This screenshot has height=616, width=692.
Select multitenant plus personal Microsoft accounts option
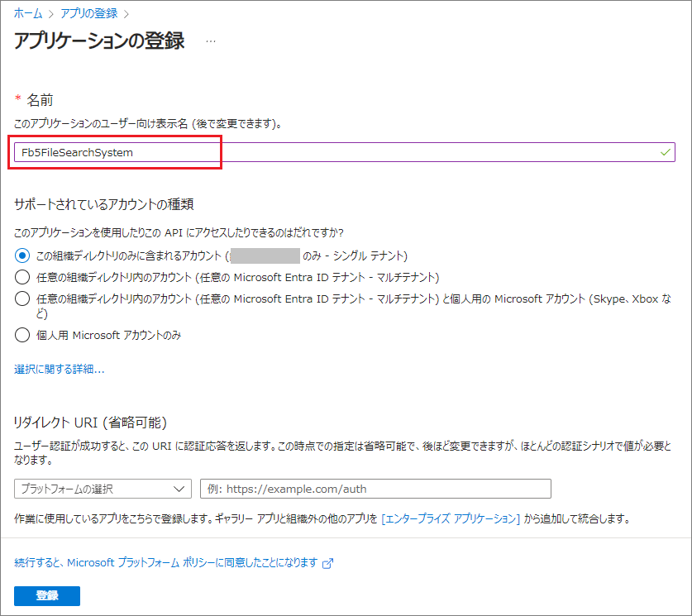coord(22,299)
